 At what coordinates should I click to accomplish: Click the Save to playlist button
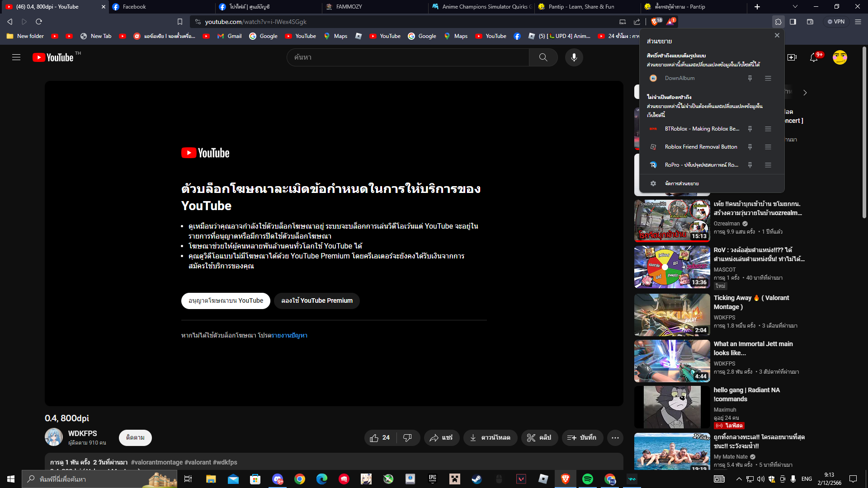coord(582,438)
